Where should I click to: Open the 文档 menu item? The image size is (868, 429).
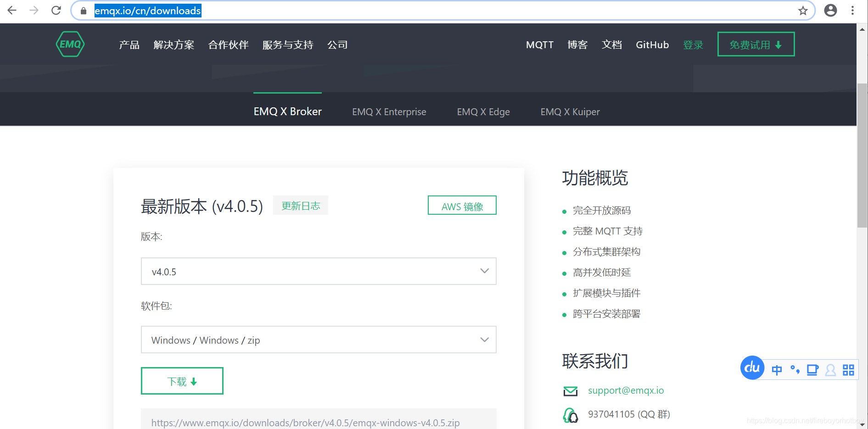point(611,45)
